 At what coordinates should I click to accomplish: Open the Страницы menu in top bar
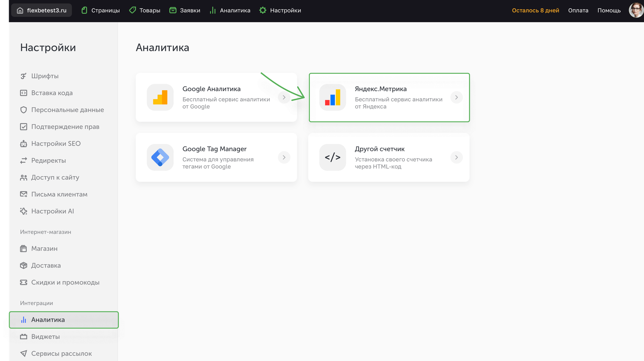tap(101, 10)
